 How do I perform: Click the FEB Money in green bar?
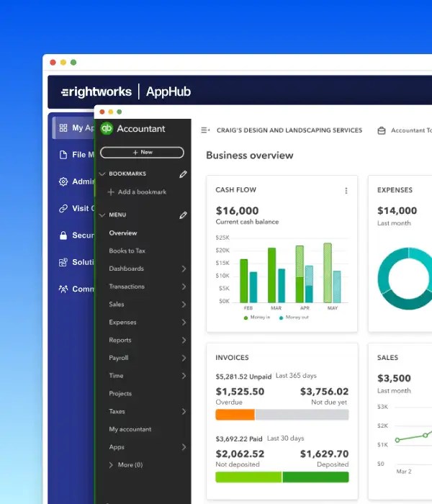[244, 281]
